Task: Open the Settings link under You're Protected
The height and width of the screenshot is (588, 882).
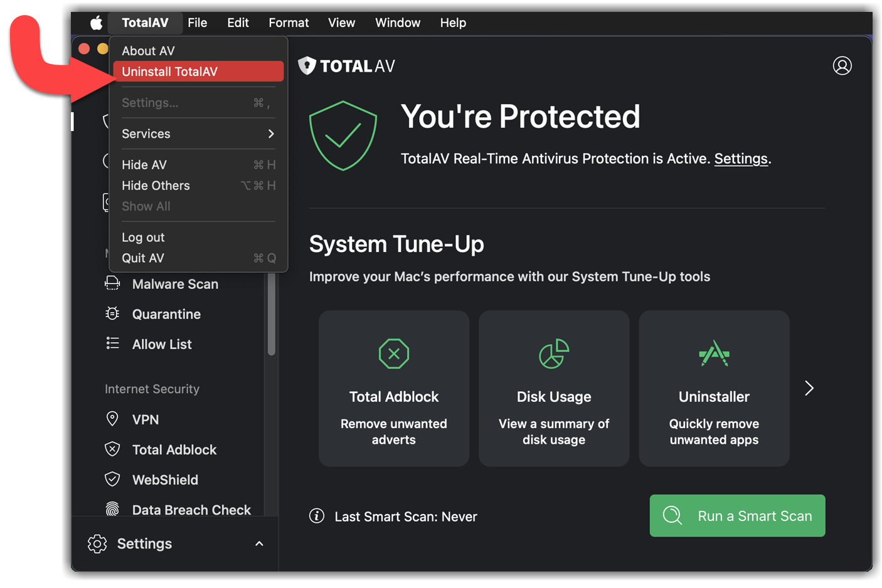Action: pyautogui.click(x=740, y=159)
